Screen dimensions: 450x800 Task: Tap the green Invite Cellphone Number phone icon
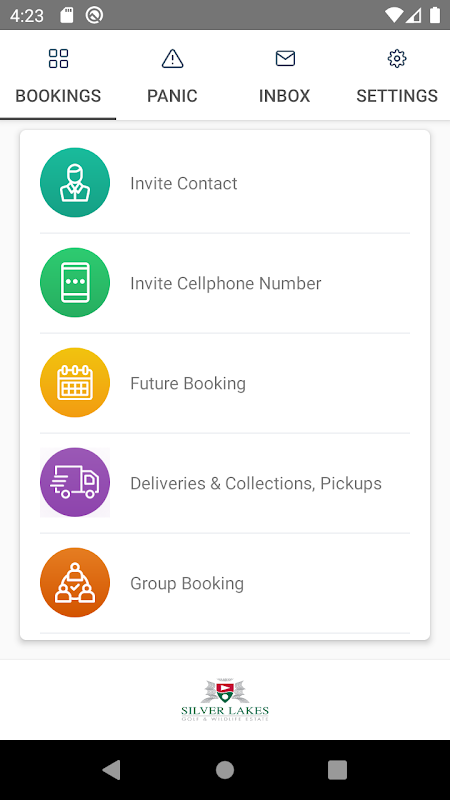75,283
